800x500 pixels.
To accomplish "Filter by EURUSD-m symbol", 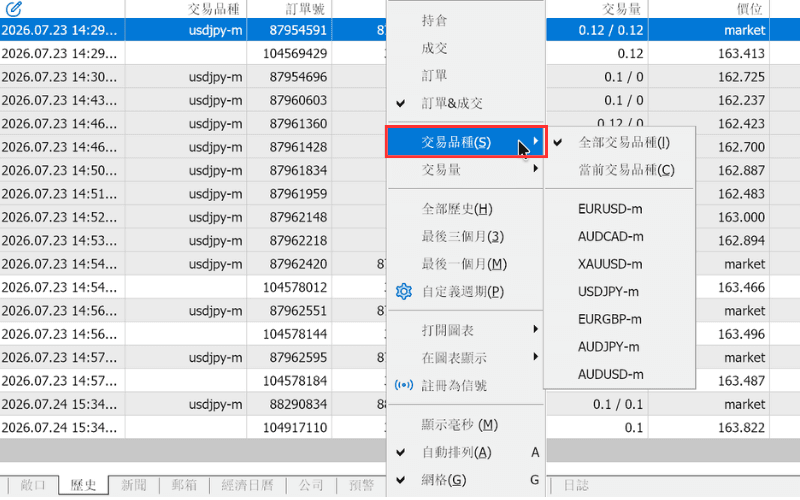I will [x=610, y=209].
